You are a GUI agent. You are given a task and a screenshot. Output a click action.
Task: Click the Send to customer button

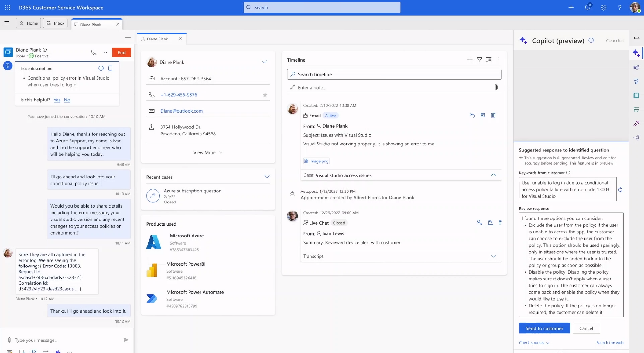pos(544,328)
